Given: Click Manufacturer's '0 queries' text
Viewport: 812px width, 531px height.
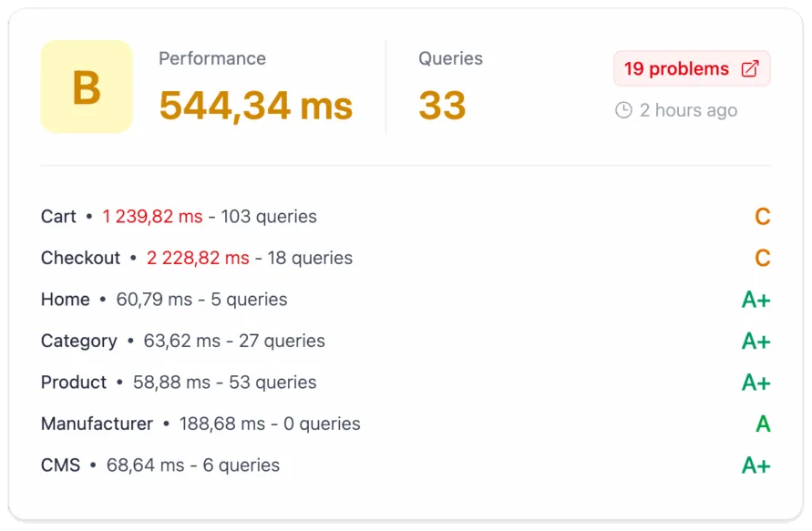Looking at the screenshot, I should tap(322, 424).
